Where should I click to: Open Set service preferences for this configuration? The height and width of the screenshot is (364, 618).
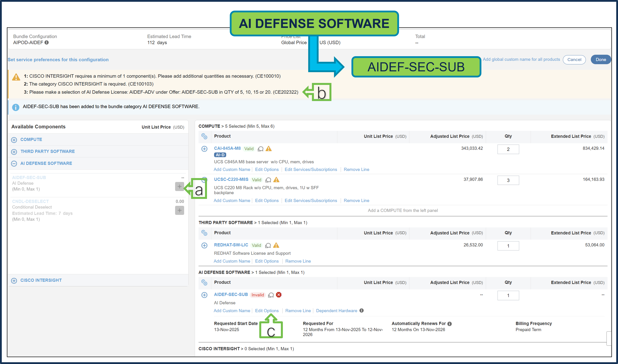click(58, 60)
